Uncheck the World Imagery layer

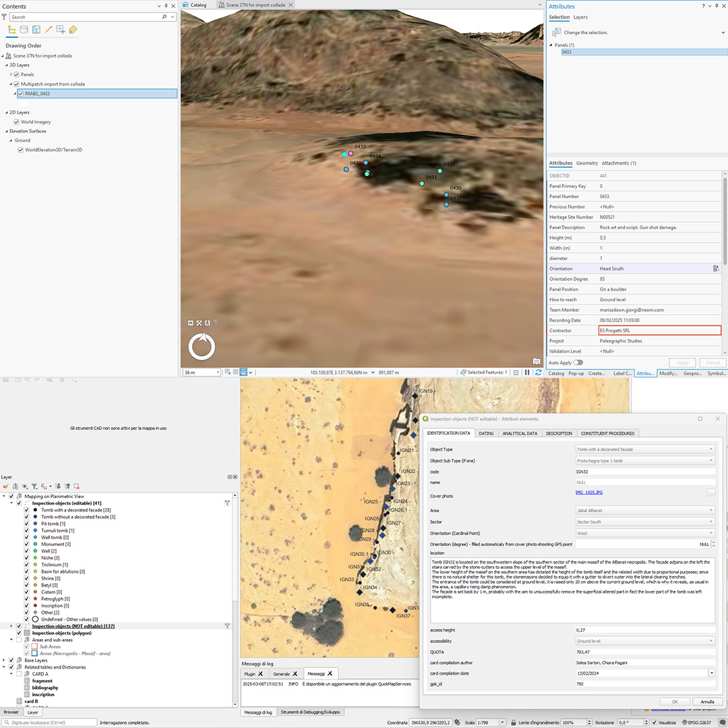point(16,122)
